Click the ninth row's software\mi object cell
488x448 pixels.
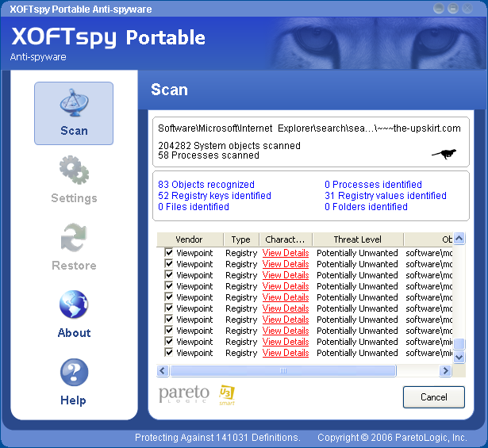coord(428,342)
